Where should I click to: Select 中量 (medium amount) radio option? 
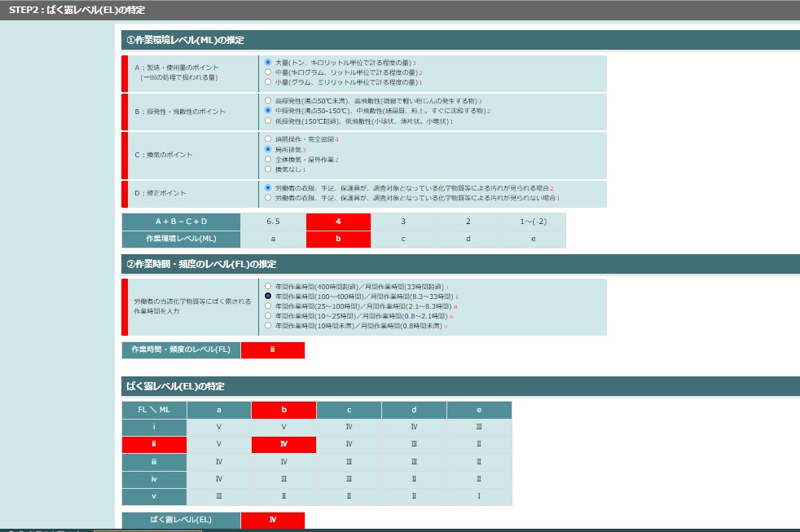[x=268, y=72]
